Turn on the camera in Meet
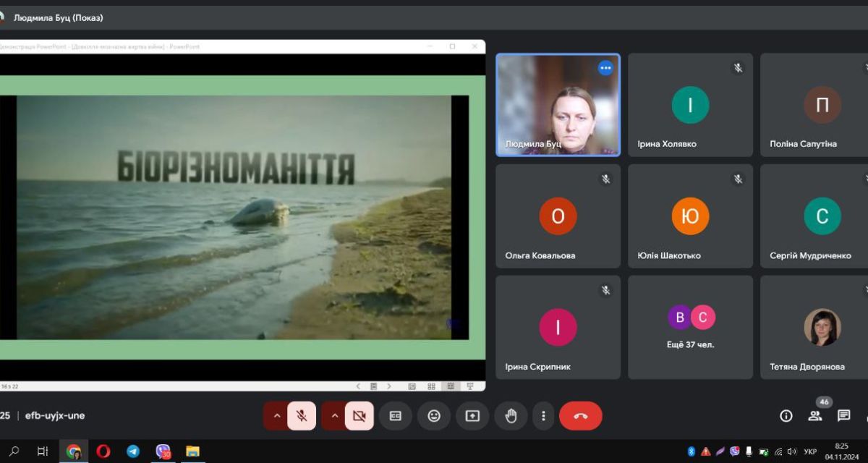868x463 pixels. pos(359,416)
